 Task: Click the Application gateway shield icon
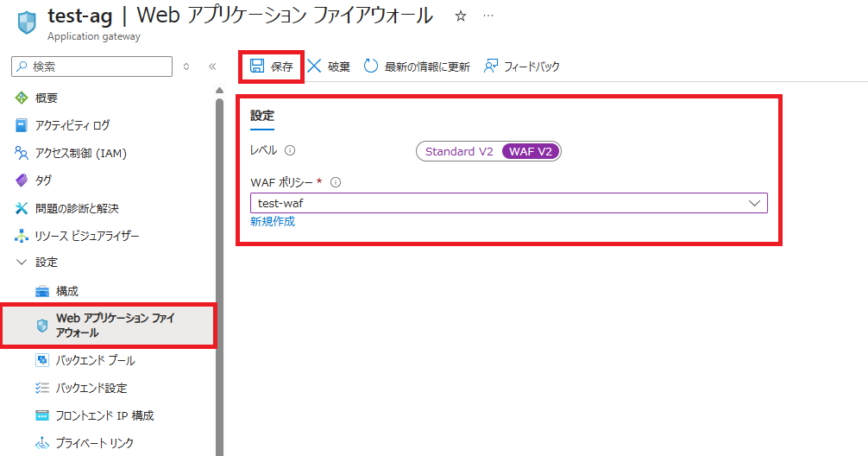click(27, 22)
